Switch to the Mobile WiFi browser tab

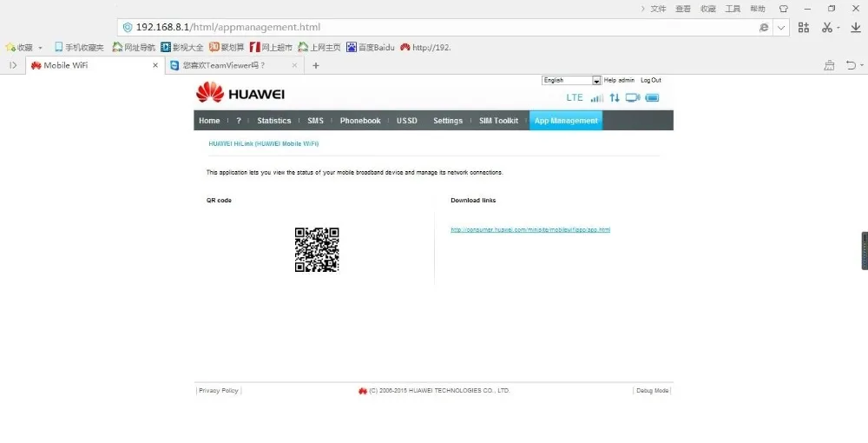(94, 65)
